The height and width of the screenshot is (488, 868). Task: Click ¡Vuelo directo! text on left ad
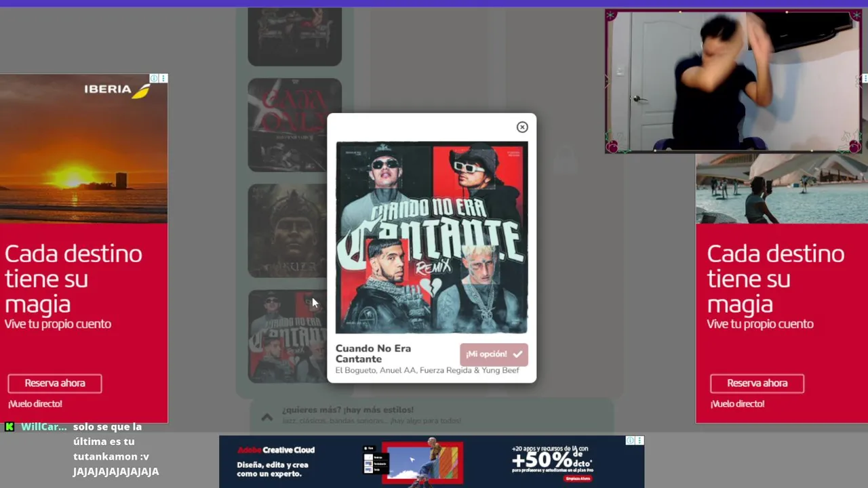[35, 404]
